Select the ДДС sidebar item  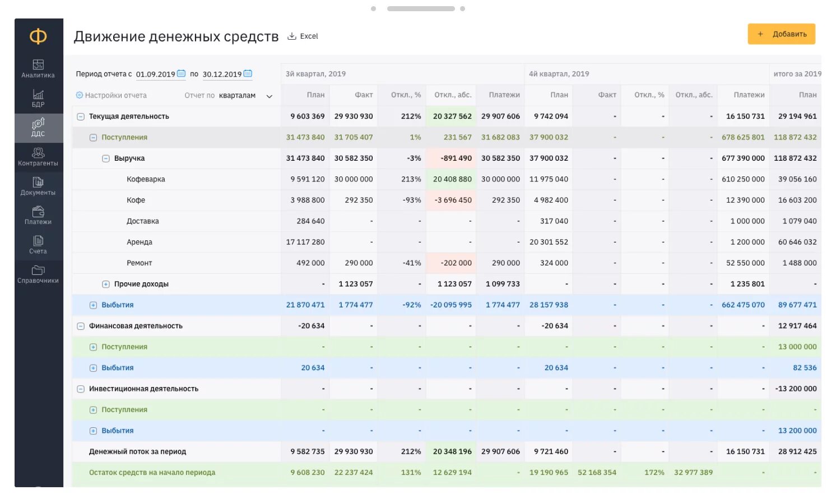coord(38,128)
